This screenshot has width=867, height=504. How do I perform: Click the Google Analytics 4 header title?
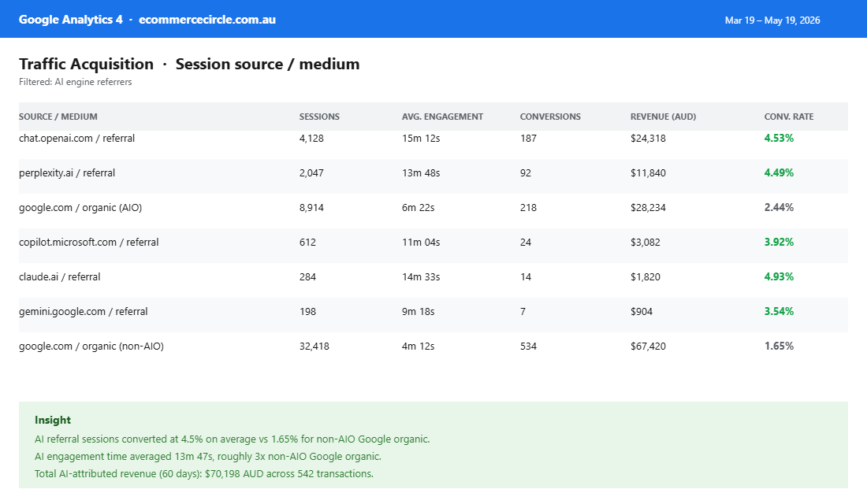coord(71,20)
